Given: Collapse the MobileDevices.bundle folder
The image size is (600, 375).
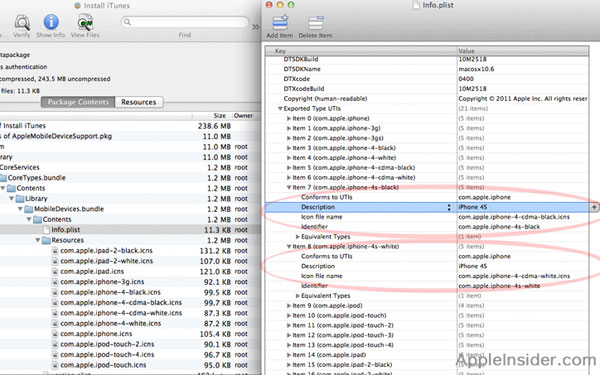Looking at the screenshot, I should click(20, 209).
